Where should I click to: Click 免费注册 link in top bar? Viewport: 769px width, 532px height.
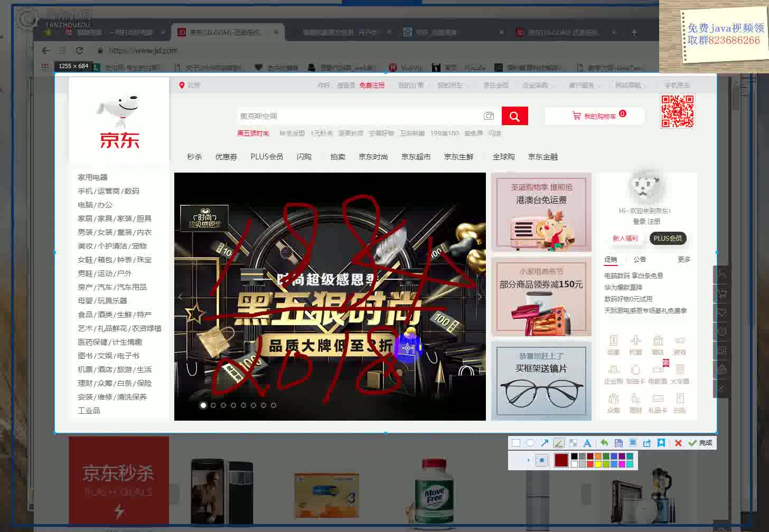[372, 85]
